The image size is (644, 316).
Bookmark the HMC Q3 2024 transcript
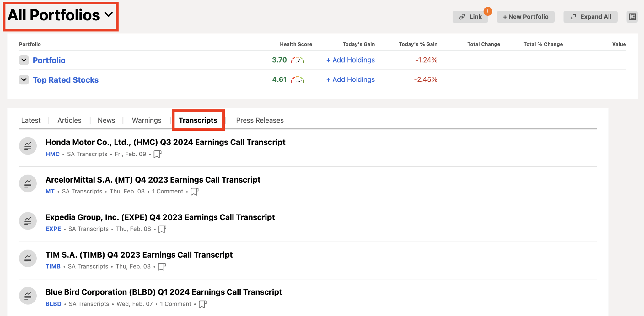click(158, 154)
